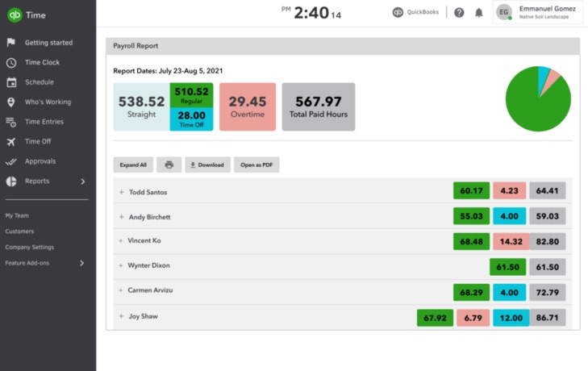Click the Reports pie chart icon

(x=11, y=181)
